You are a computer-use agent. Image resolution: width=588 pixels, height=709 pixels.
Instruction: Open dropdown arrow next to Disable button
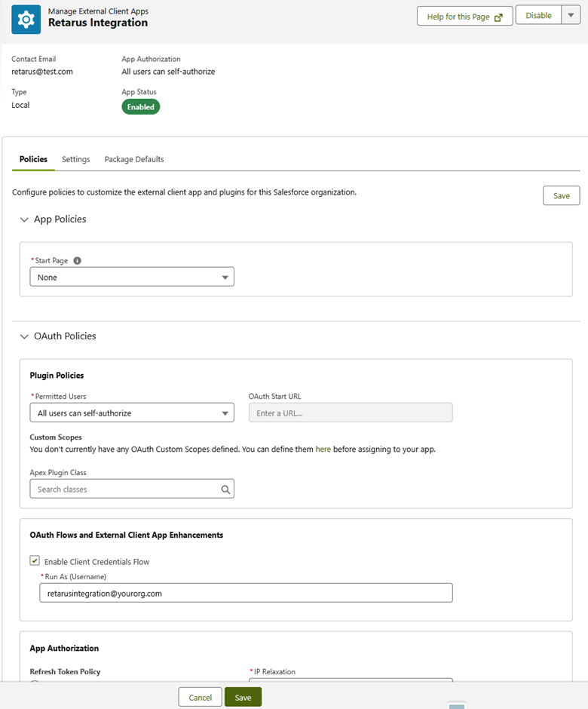[x=571, y=16]
